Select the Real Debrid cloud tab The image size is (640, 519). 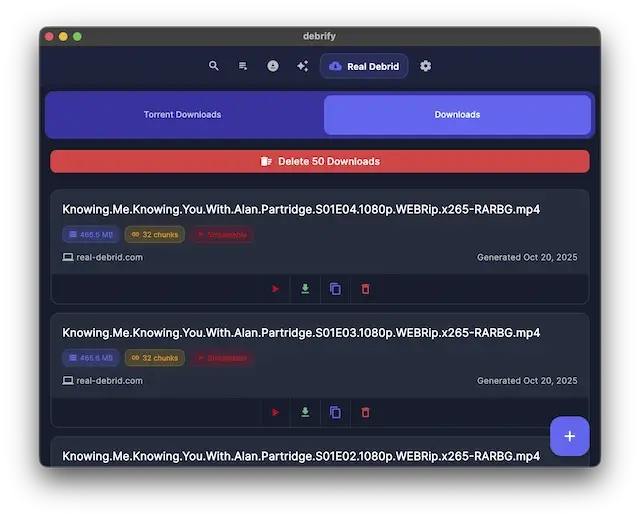(364, 66)
